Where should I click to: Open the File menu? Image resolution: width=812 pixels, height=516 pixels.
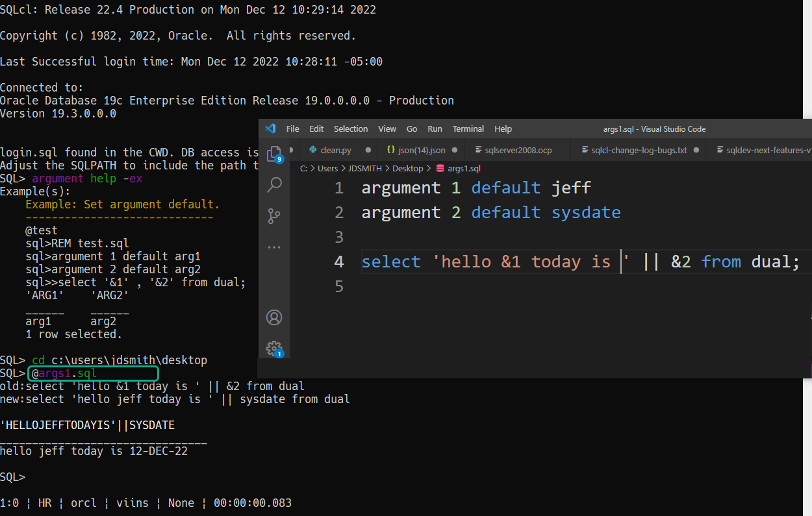point(293,129)
